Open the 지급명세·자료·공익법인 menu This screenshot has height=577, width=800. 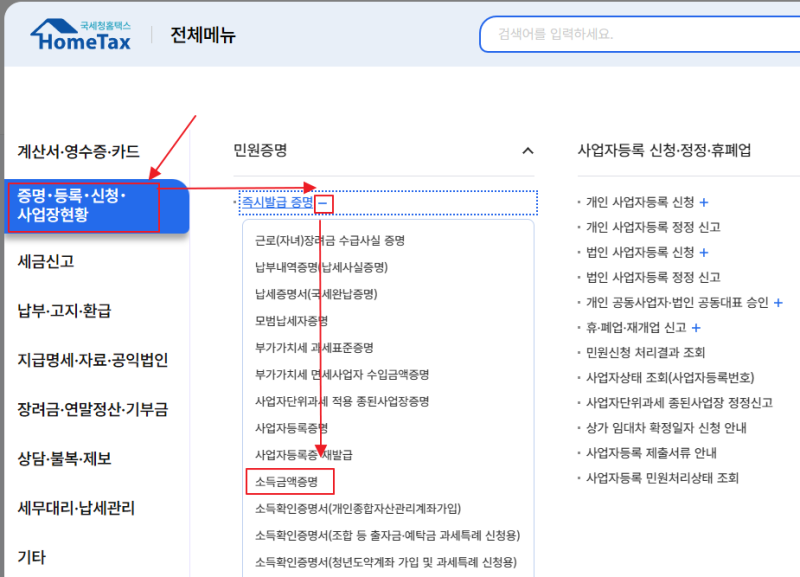point(93,360)
